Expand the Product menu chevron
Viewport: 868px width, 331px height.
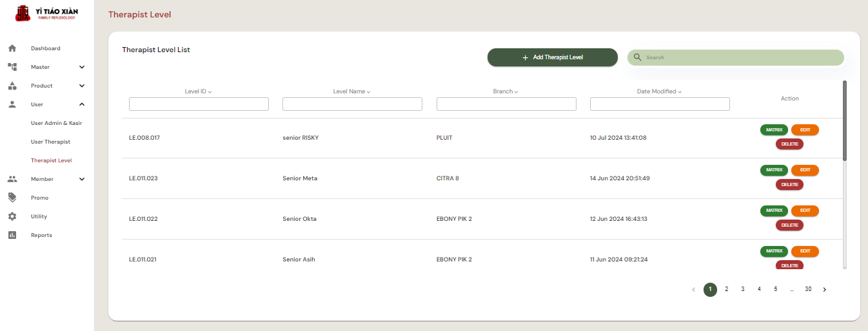(x=82, y=86)
